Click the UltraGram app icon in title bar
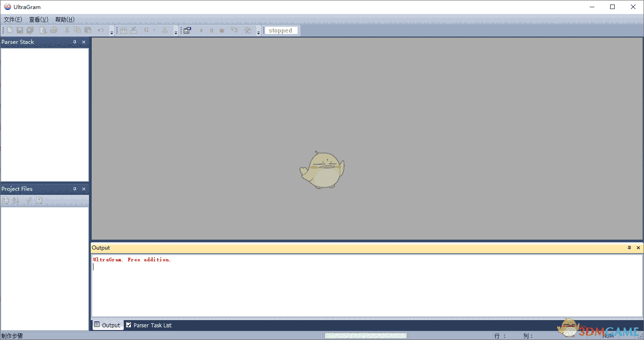The height and width of the screenshot is (340, 644). [x=8, y=7]
